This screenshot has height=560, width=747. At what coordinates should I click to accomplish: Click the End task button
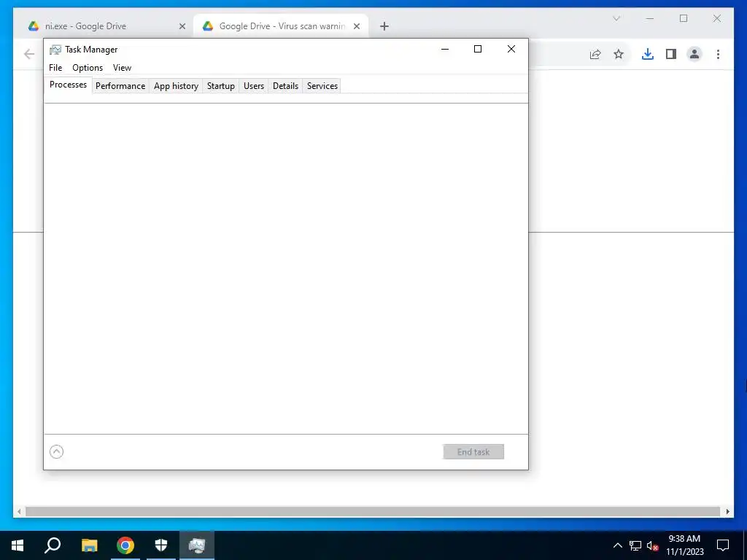(x=473, y=452)
